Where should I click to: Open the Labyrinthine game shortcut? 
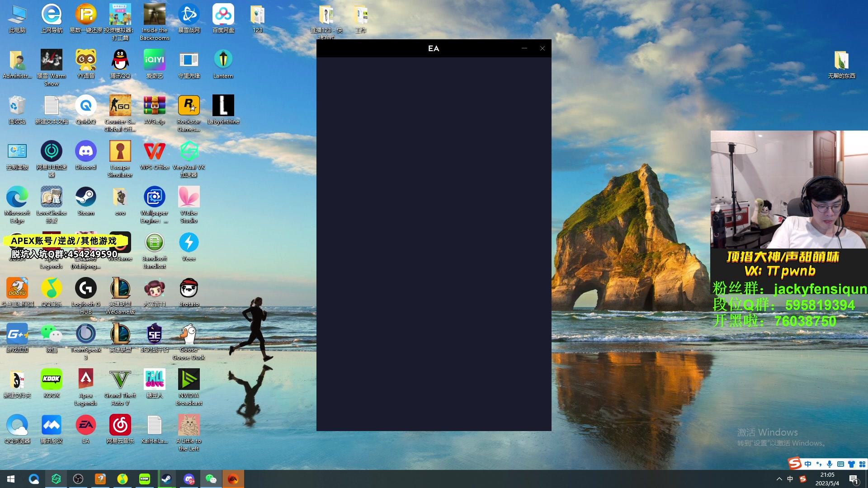pyautogui.click(x=223, y=106)
